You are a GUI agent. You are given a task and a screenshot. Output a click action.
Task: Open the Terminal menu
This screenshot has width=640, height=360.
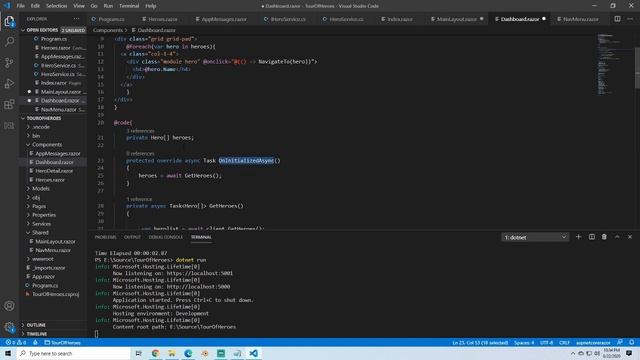(x=129, y=6)
